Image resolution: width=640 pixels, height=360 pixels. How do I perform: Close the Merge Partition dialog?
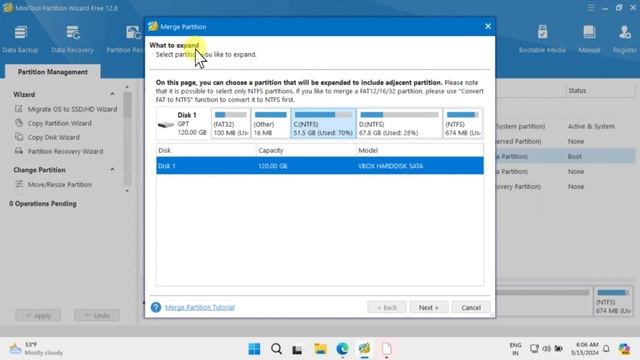488,26
